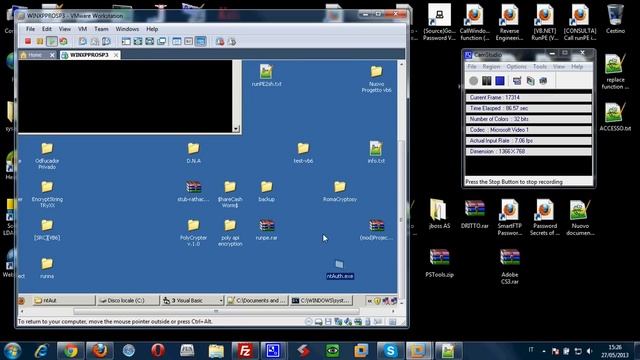Select the jboss AS folder on host desktop
This screenshot has height=360, width=640.
439,214
